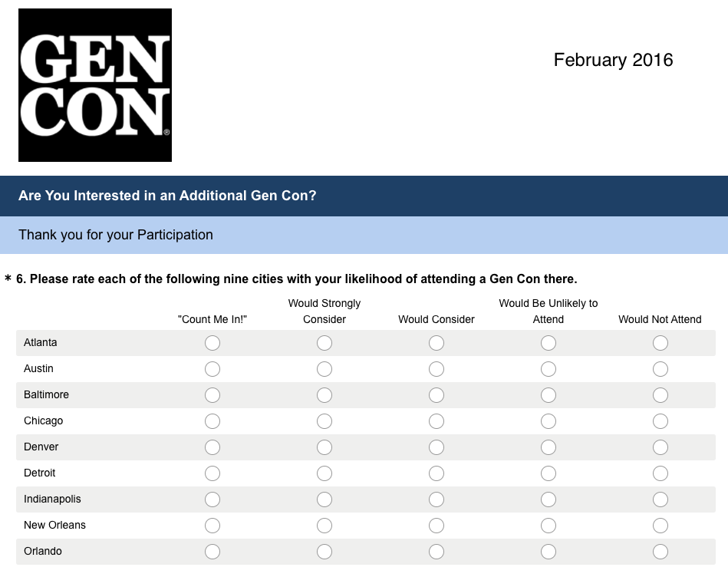The image size is (728, 577).
Task: Select Would Strongly Consider for New Orleans
Action: 324,525
